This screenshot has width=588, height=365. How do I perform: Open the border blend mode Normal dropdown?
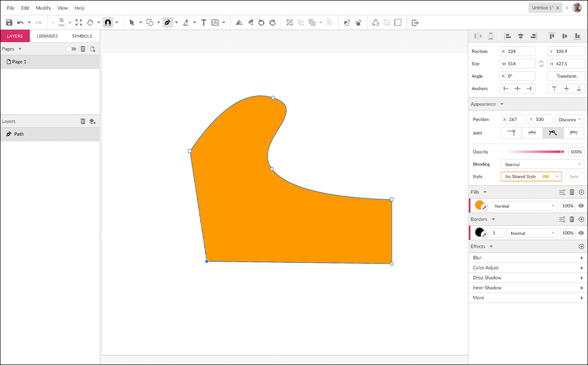[x=532, y=233]
